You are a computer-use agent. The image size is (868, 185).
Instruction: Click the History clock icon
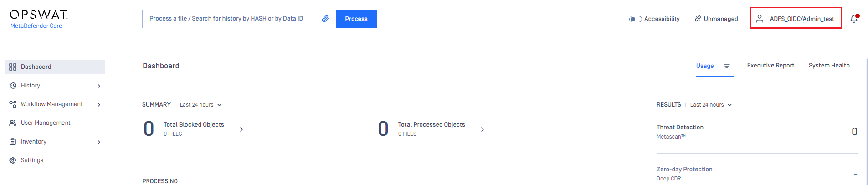pyautogui.click(x=13, y=86)
